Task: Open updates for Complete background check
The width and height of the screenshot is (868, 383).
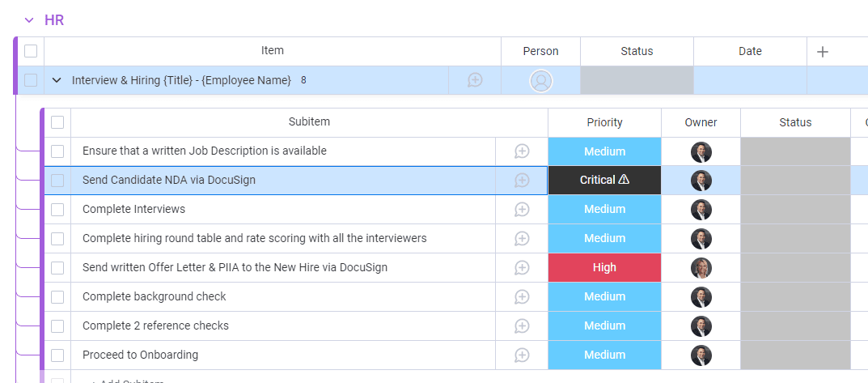Action: click(522, 296)
